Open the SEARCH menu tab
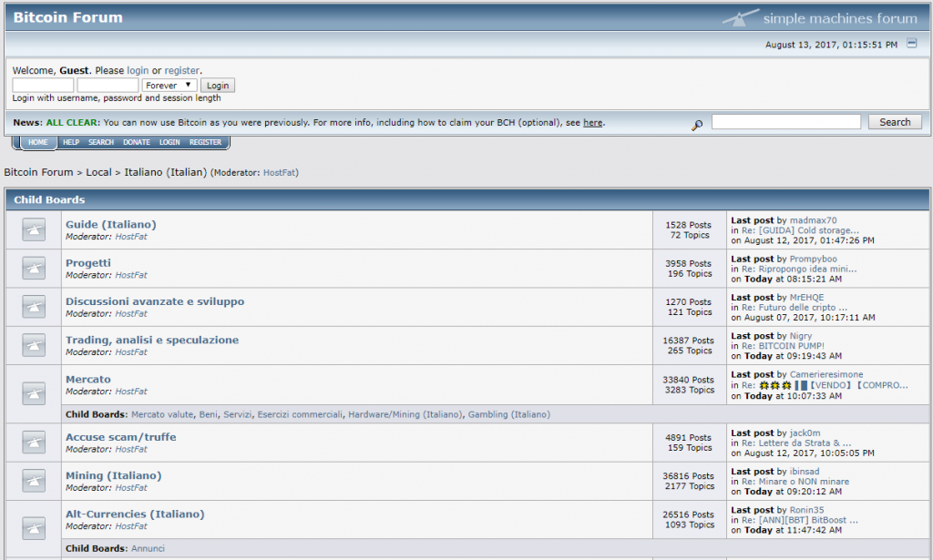This screenshot has width=933, height=560. pos(101,142)
